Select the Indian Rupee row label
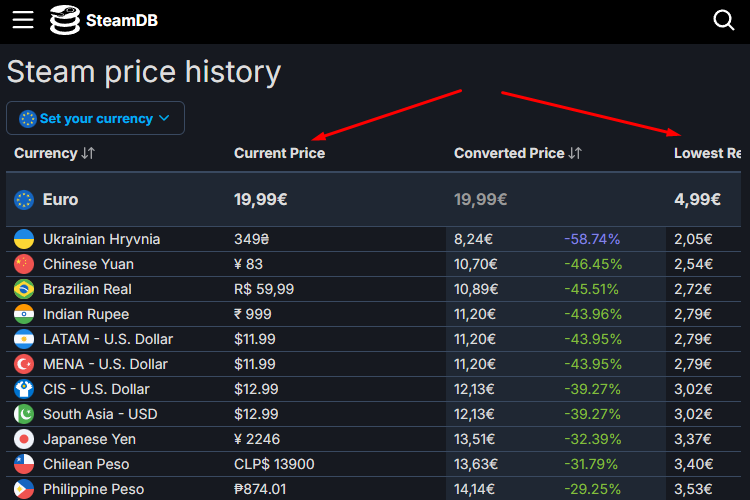This screenshot has height=500, width=750. pyautogui.click(x=86, y=314)
